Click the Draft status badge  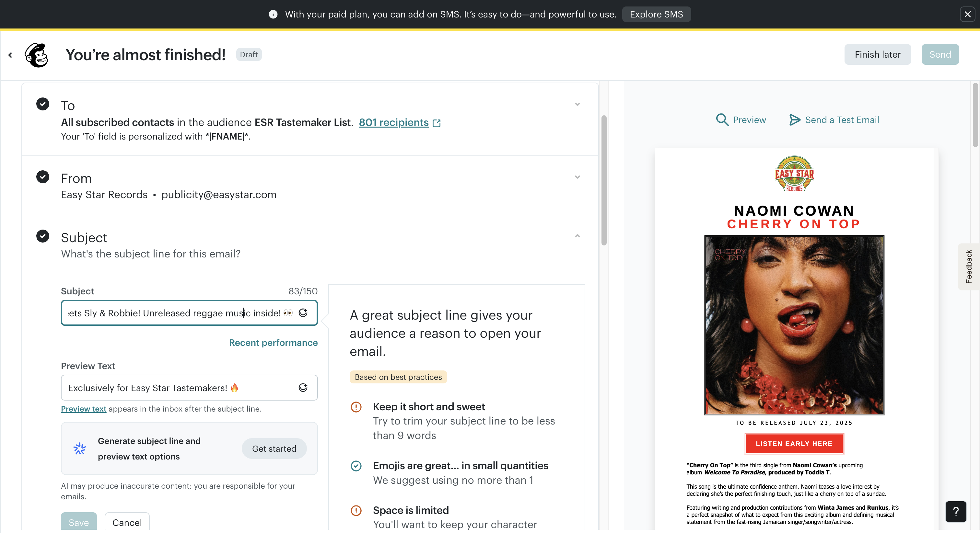point(249,54)
